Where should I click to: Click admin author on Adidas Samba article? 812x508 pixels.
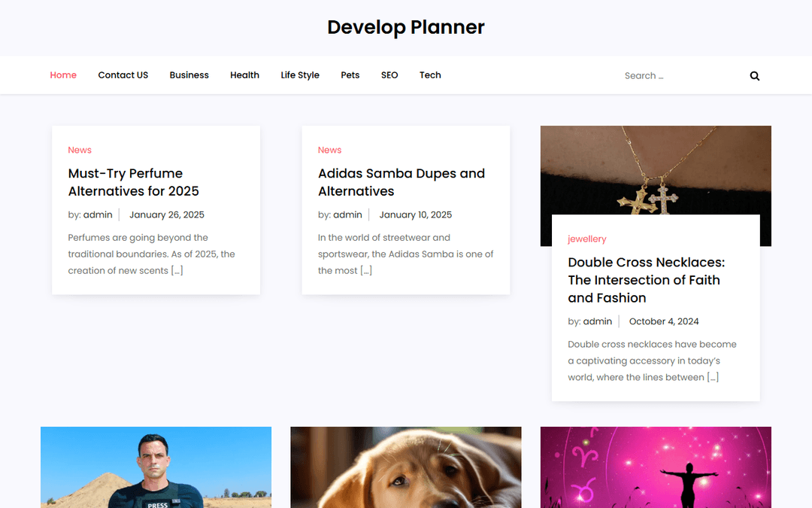[347, 214]
